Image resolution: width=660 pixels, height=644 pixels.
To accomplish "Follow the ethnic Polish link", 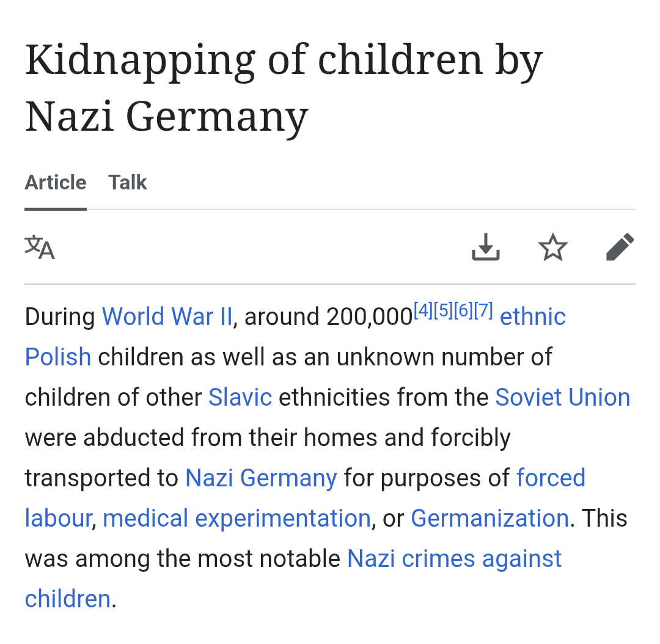I will [532, 317].
